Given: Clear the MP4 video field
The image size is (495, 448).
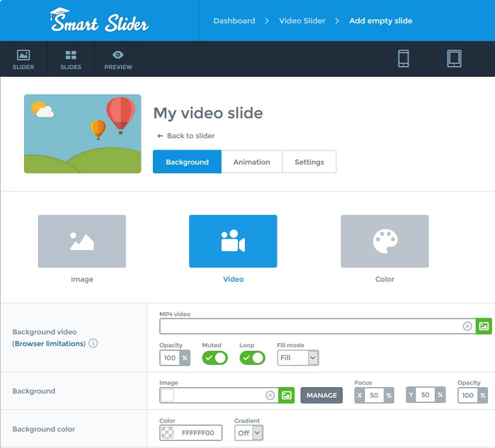Looking at the screenshot, I should [x=467, y=326].
